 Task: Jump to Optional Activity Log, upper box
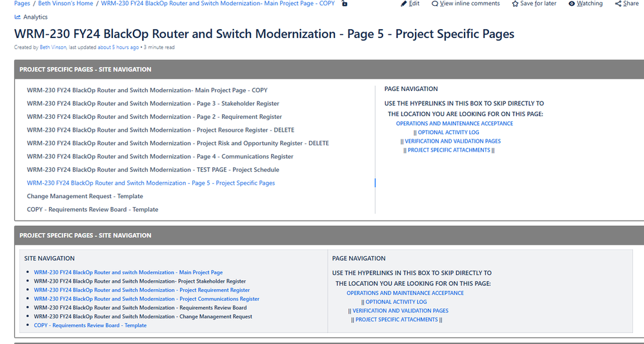tap(448, 132)
